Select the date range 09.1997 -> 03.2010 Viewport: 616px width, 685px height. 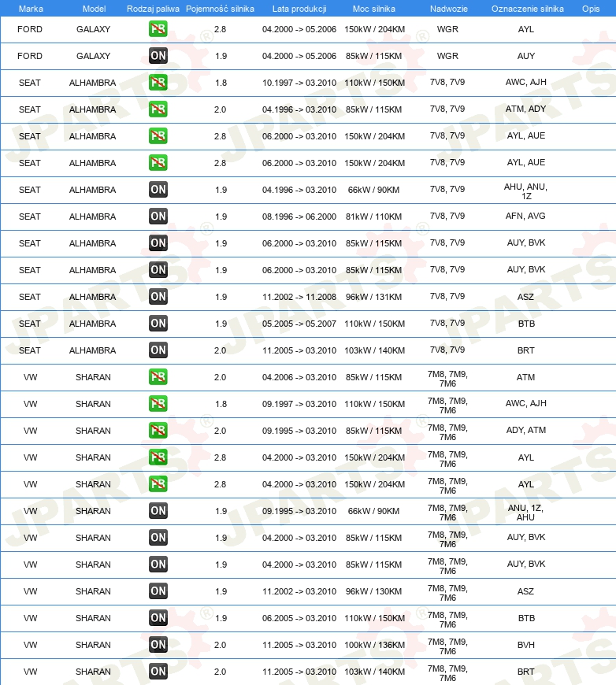299,404
